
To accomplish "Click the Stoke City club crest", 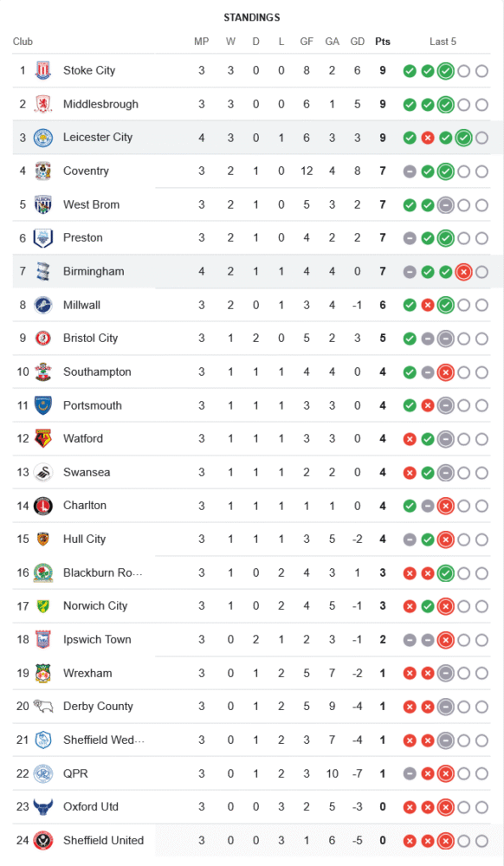I will (43, 71).
